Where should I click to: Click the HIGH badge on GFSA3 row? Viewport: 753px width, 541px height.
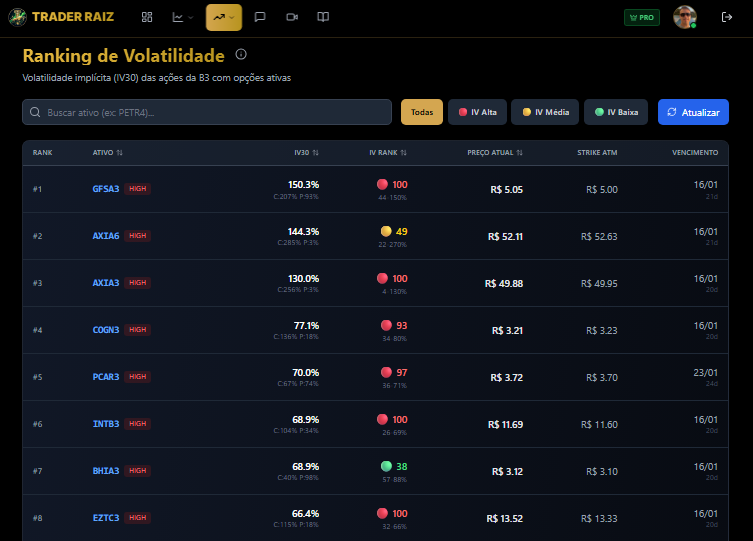pos(138,189)
